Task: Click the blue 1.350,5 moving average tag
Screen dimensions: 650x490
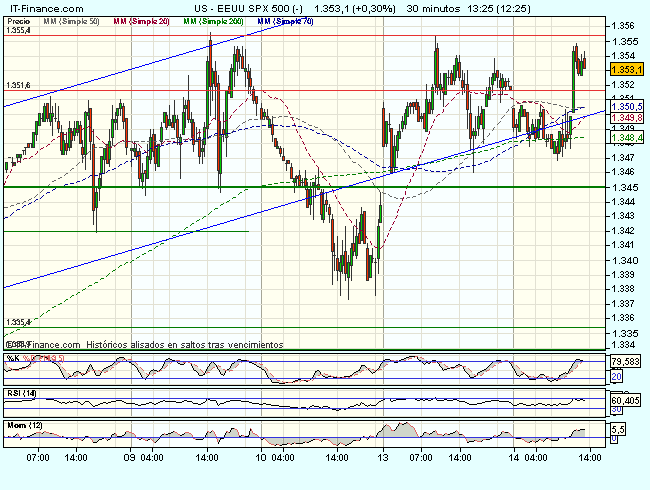Action: coord(627,107)
